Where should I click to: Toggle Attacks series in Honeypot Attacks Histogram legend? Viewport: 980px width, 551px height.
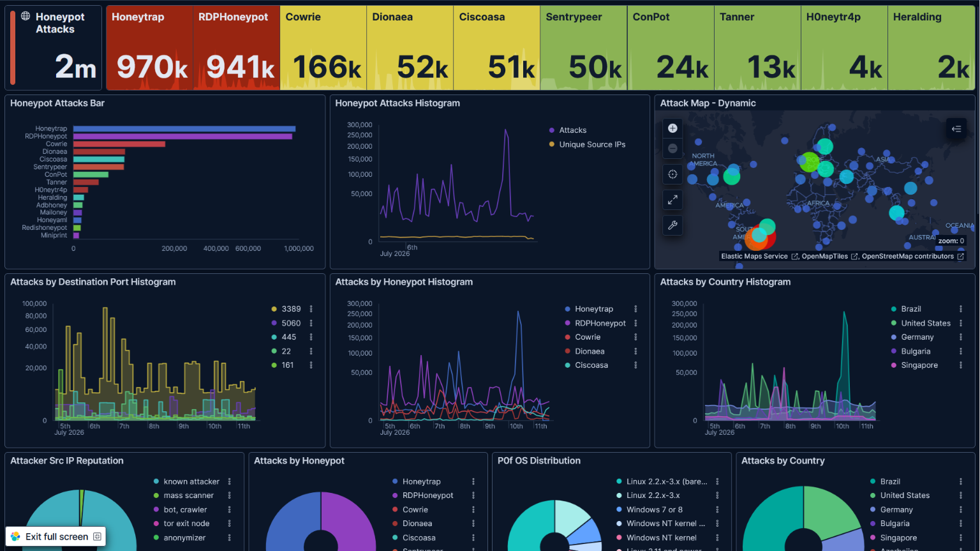click(573, 130)
